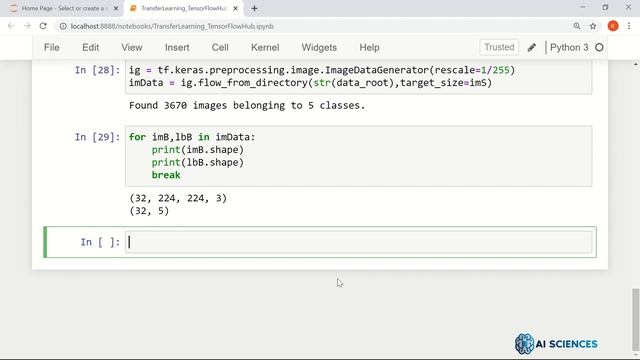This screenshot has width=640, height=360.
Task: Check the kernel idle indicator circle
Action: [x=599, y=47]
